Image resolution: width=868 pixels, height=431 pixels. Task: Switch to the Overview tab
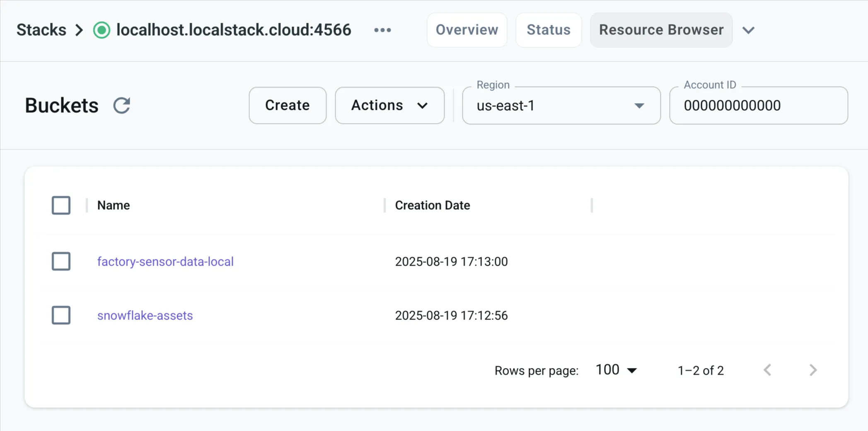click(467, 30)
